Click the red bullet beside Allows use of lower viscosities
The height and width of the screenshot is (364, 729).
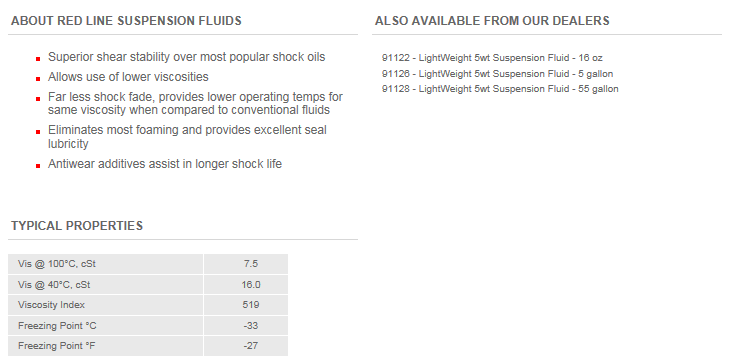[38, 79]
